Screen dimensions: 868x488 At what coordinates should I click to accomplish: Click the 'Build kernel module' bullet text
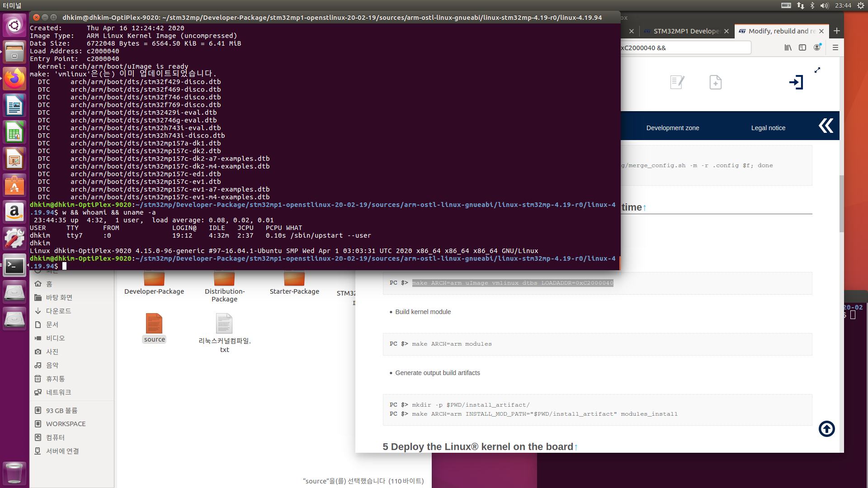pyautogui.click(x=423, y=312)
